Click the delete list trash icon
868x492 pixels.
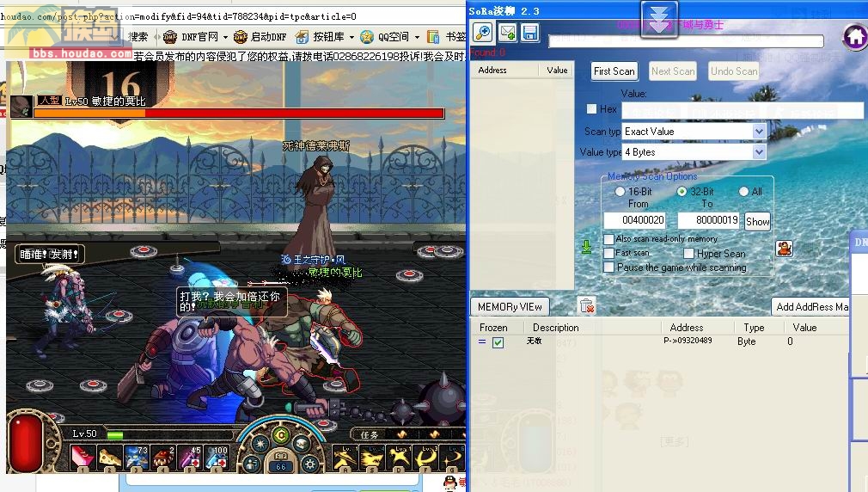tap(586, 305)
